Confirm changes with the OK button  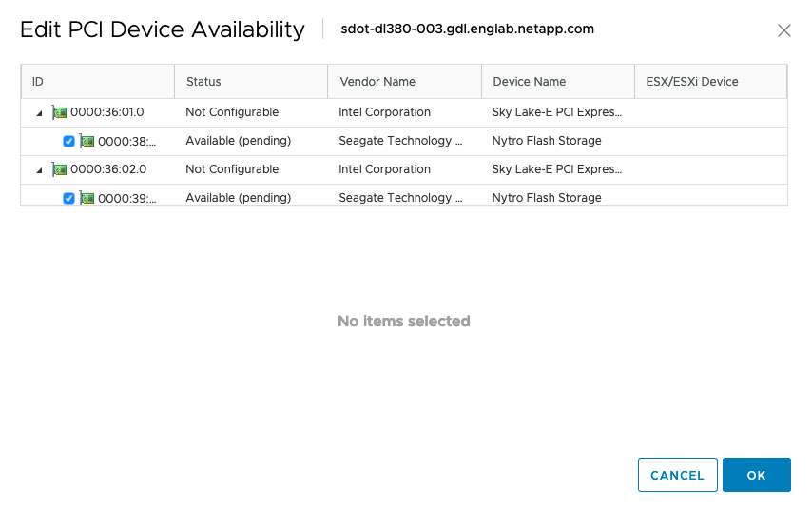click(x=756, y=475)
